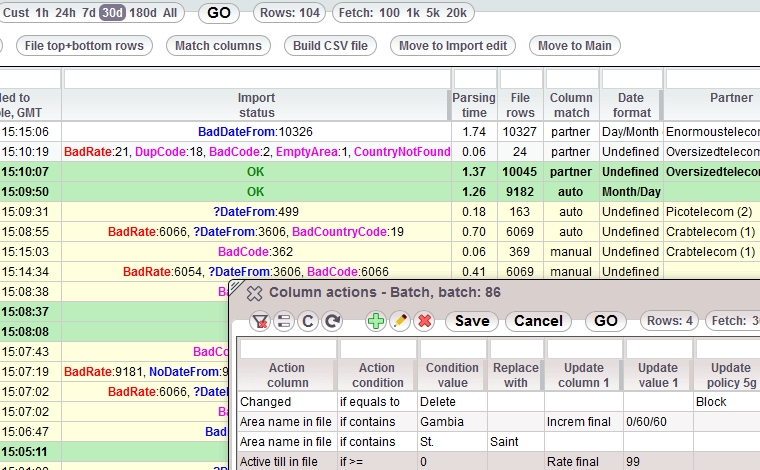Click the clear filter funnel icon
The image size is (760, 470).
260,321
